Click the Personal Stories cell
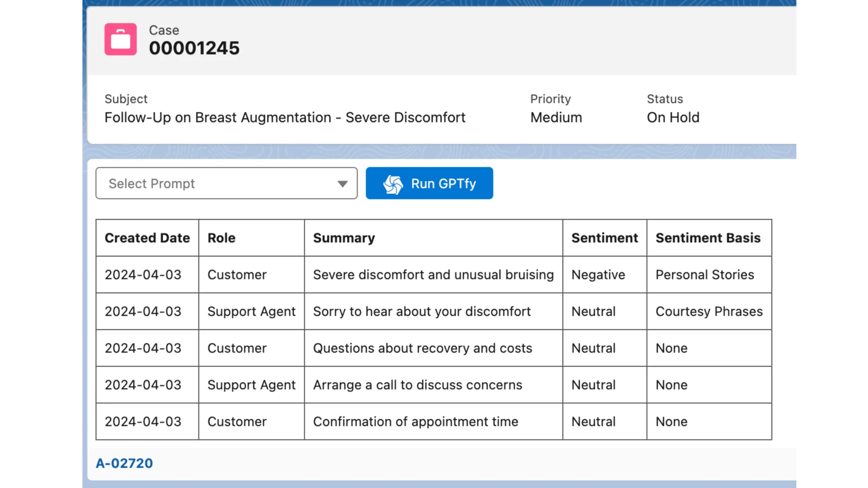 pyautogui.click(x=704, y=275)
